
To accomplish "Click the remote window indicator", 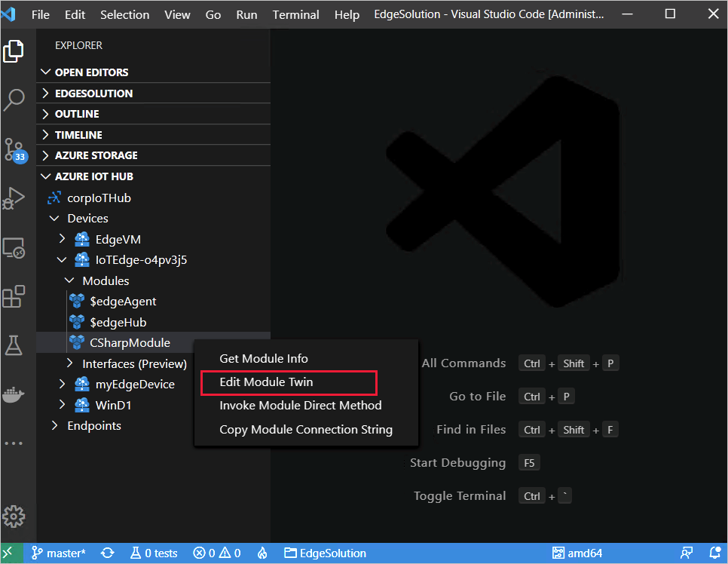I will [x=11, y=553].
